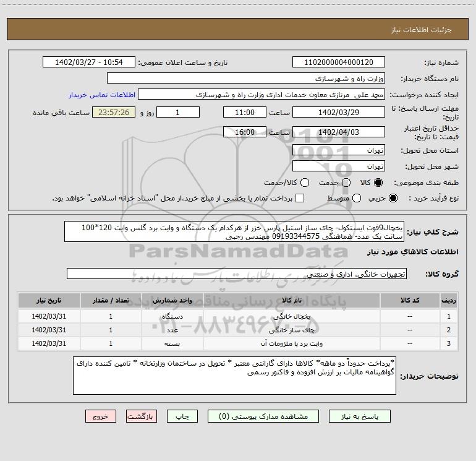Click the جزئیات اطلاعات نیاز header title
The height and width of the screenshot is (461, 476).
click(422, 30)
